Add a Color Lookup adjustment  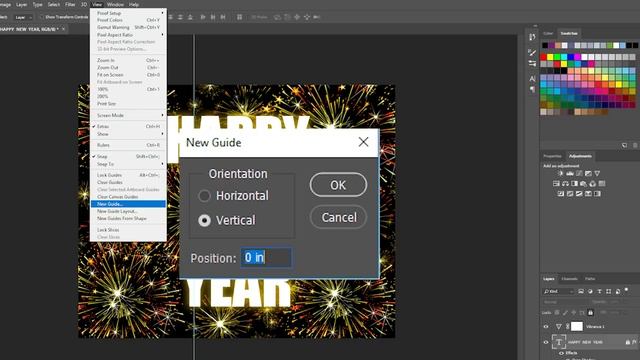(x=602, y=184)
